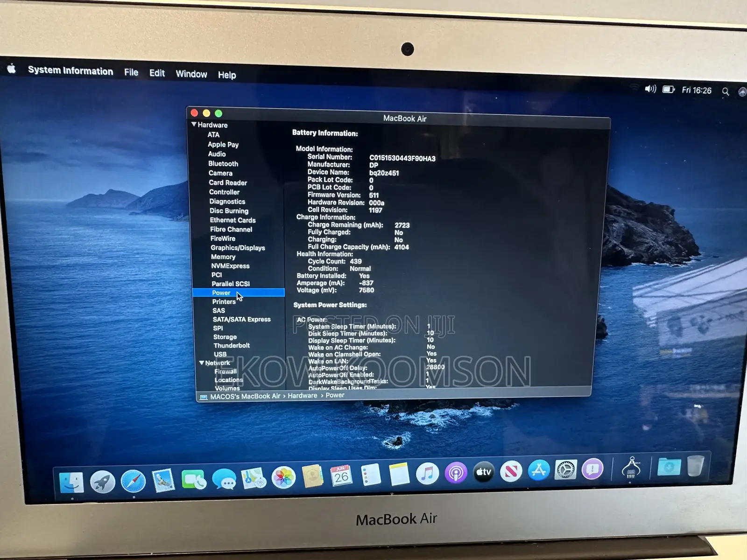The width and height of the screenshot is (747, 560).
Task: Click Cycle Count value 439
Action: coord(356,261)
